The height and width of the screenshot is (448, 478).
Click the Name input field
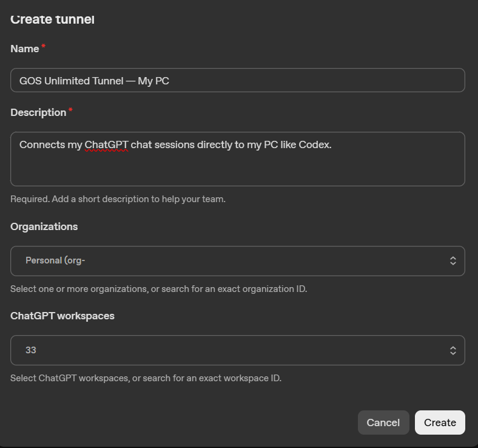(x=237, y=80)
